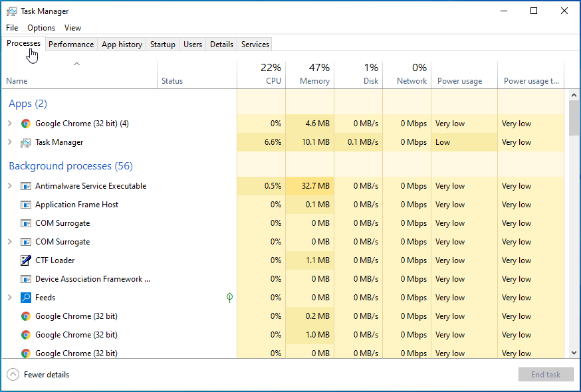Expand the Task Manager process row
This screenshot has height=392, width=581.
click(9, 142)
